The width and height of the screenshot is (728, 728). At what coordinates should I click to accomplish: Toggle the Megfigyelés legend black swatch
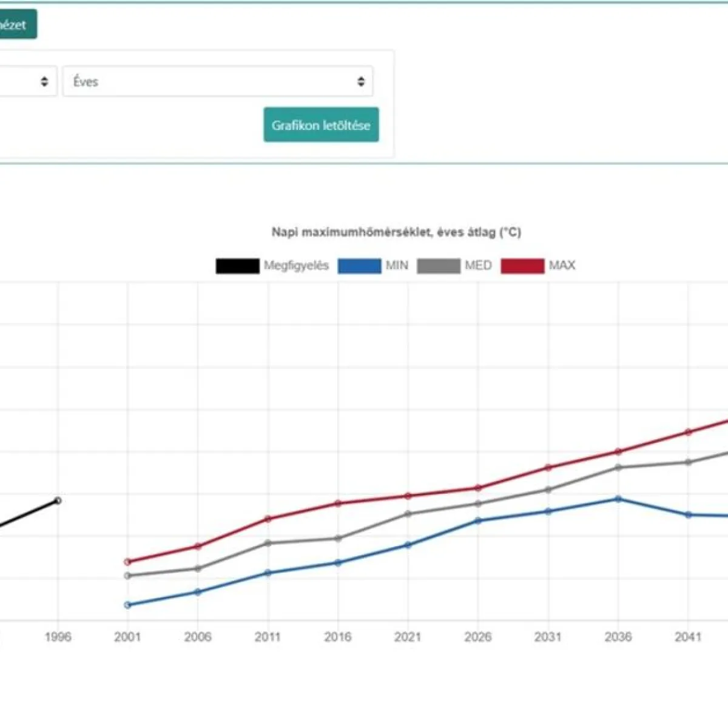pos(237,266)
